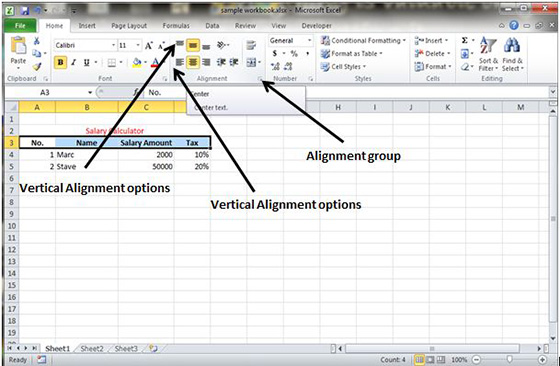Click macro record icon in status bar

pyautogui.click(x=42, y=360)
